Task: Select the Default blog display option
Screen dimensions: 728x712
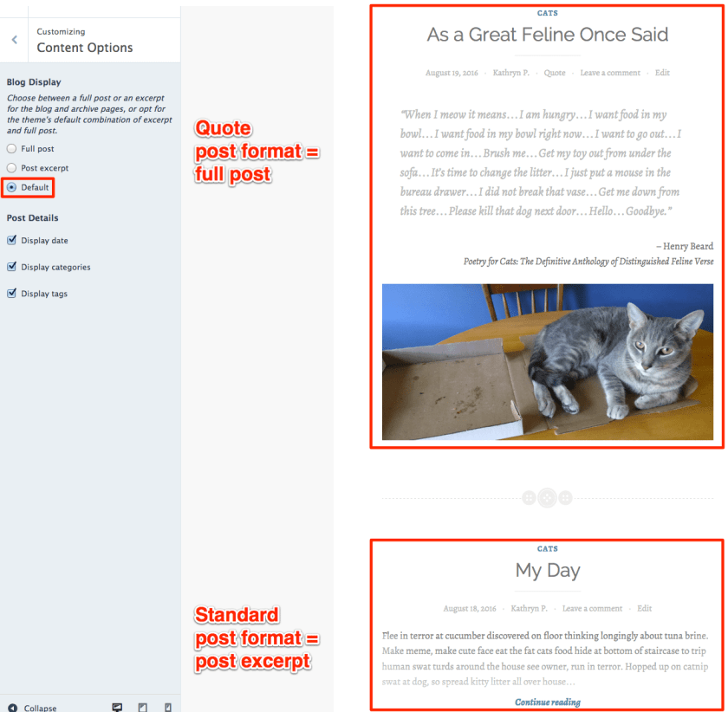Action: point(12,187)
